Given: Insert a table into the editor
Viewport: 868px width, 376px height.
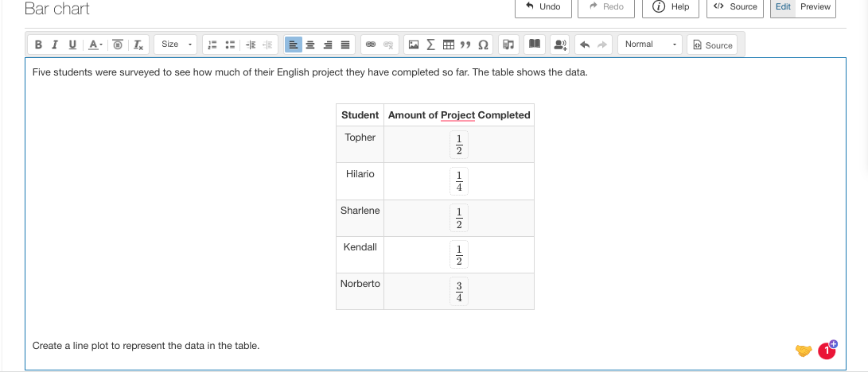Looking at the screenshot, I should coord(449,45).
